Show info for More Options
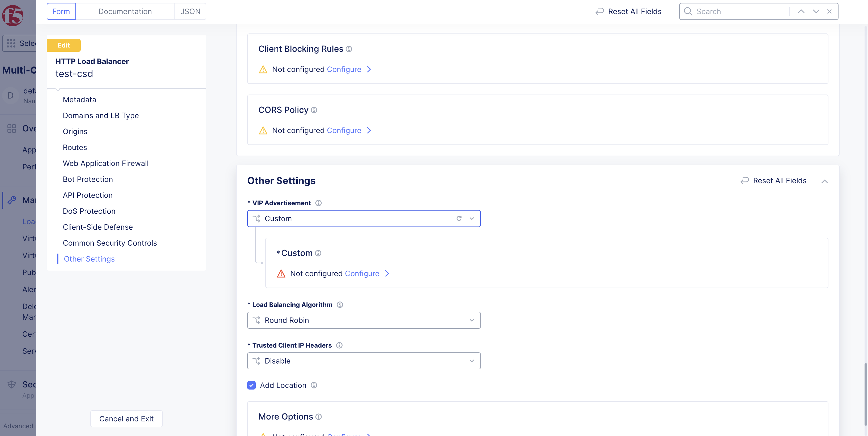868x436 pixels. (318, 417)
